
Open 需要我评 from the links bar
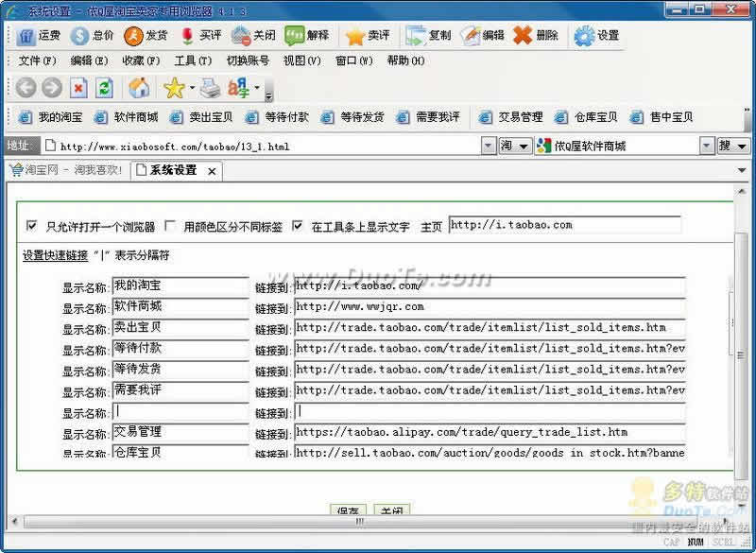tap(428, 117)
